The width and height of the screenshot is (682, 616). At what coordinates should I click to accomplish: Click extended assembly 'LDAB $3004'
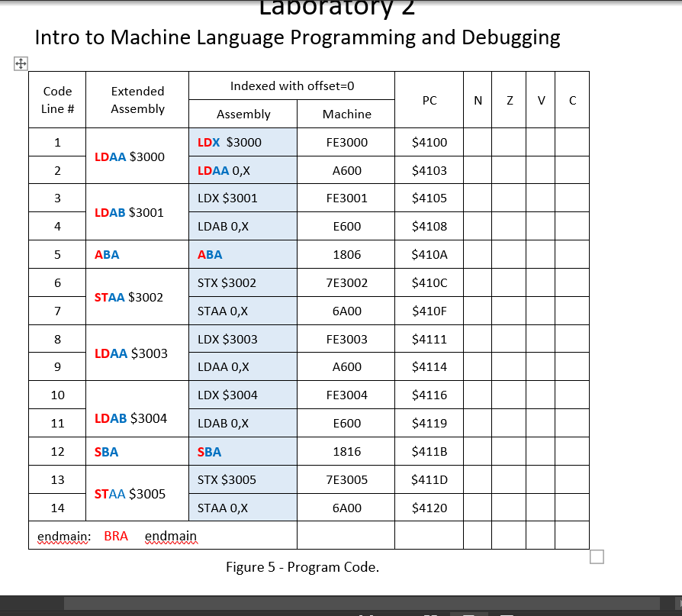point(130,418)
